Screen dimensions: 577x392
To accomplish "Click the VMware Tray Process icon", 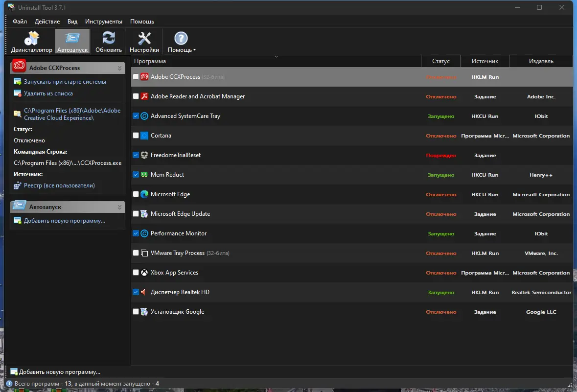I will [144, 253].
